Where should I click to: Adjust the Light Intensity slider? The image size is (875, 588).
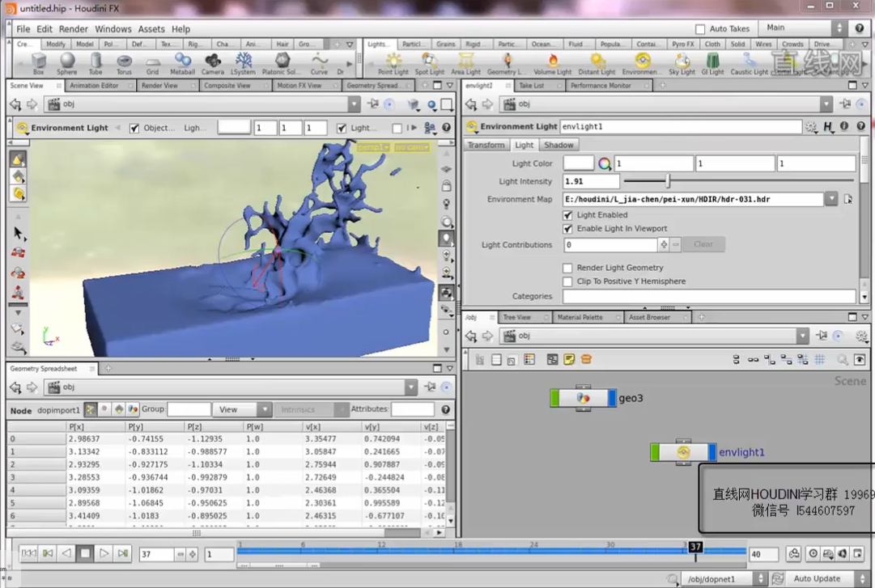pyautogui.click(x=668, y=181)
